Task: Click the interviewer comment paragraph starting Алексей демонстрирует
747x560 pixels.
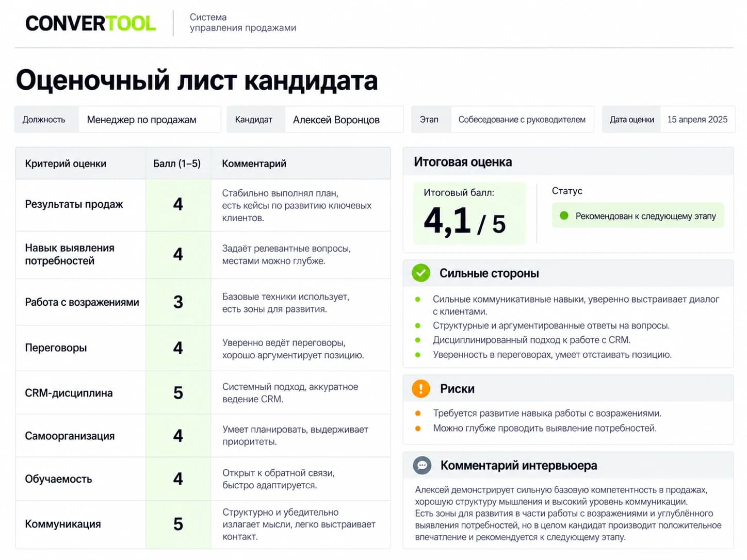Action: (568, 514)
